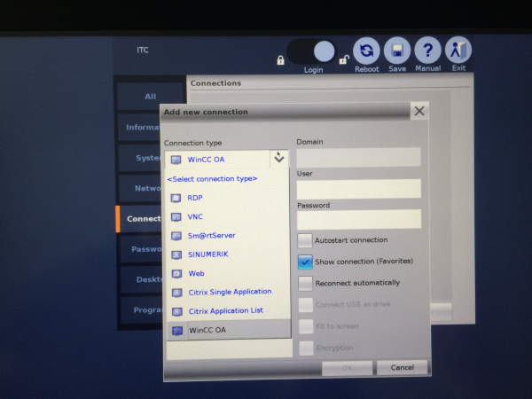The image size is (532, 399).
Task: Open the All sidebar tab
Action: pos(151,97)
